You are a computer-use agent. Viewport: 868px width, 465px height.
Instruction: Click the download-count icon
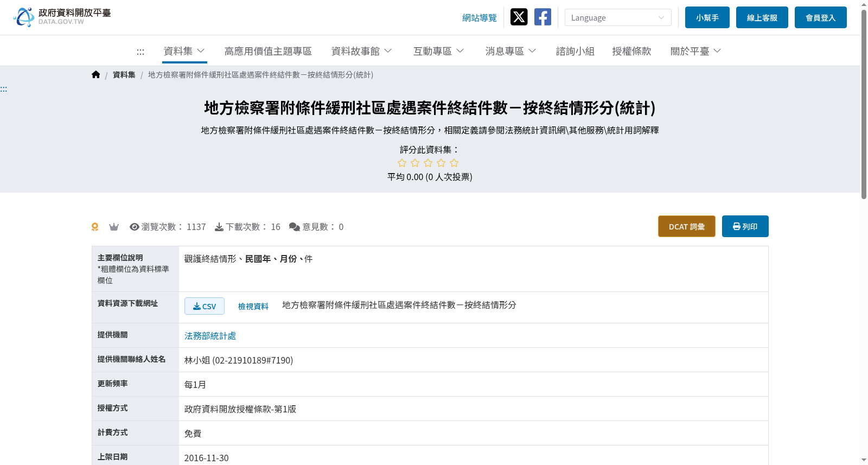tap(219, 227)
